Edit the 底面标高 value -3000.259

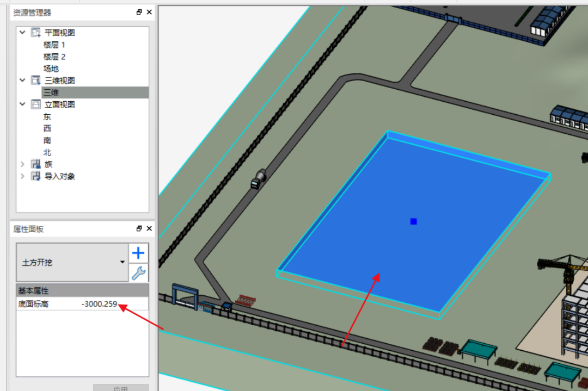tap(101, 304)
